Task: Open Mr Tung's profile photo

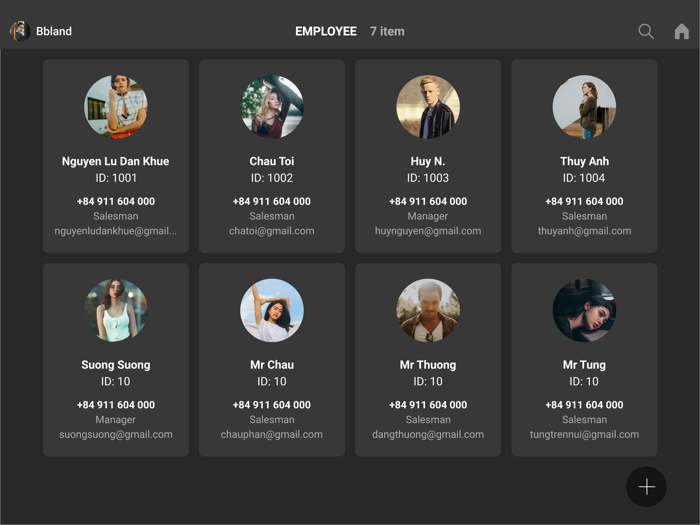Action: point(584,310)
